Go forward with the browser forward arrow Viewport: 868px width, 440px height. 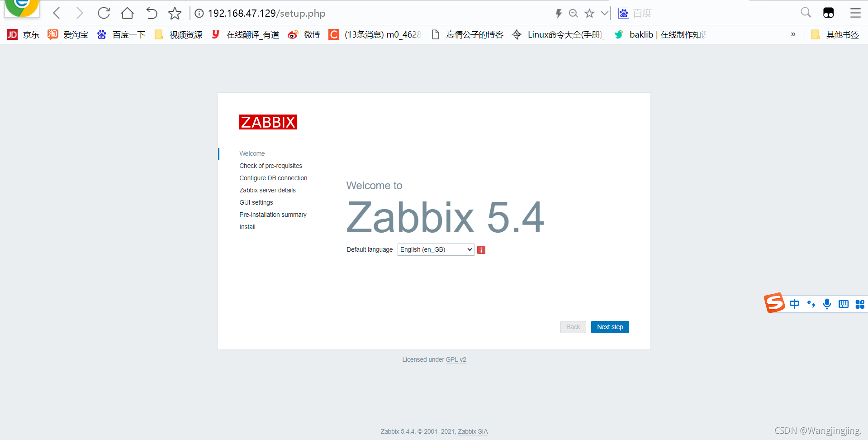point(80,13)
